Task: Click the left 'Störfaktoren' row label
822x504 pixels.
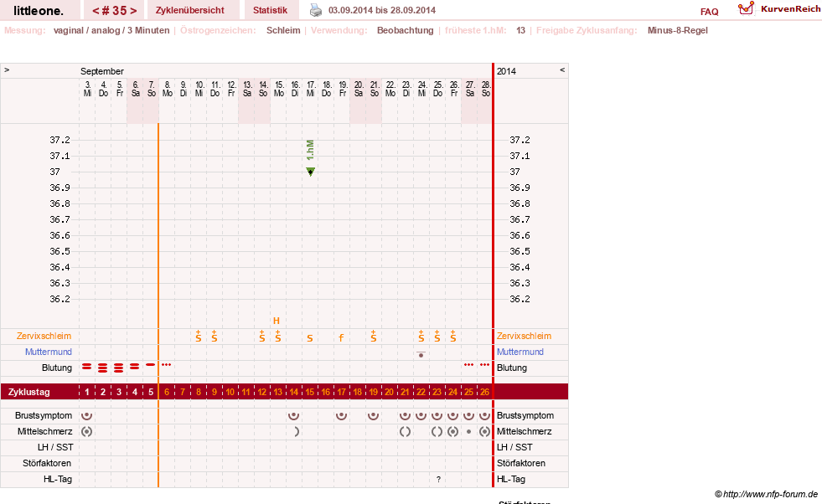Action: pyautogui.click(x=47, y=463)
